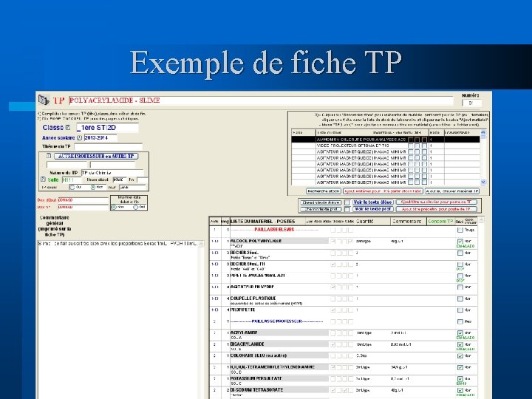Tick the checkbox beside Chemin texte élève

point(347,202)
